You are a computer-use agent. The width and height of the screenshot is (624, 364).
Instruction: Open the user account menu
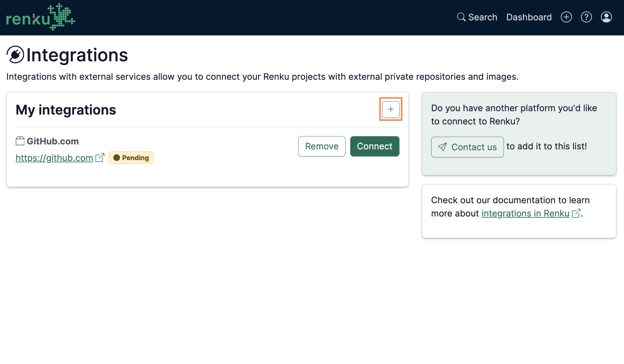(x=606, y=17)
